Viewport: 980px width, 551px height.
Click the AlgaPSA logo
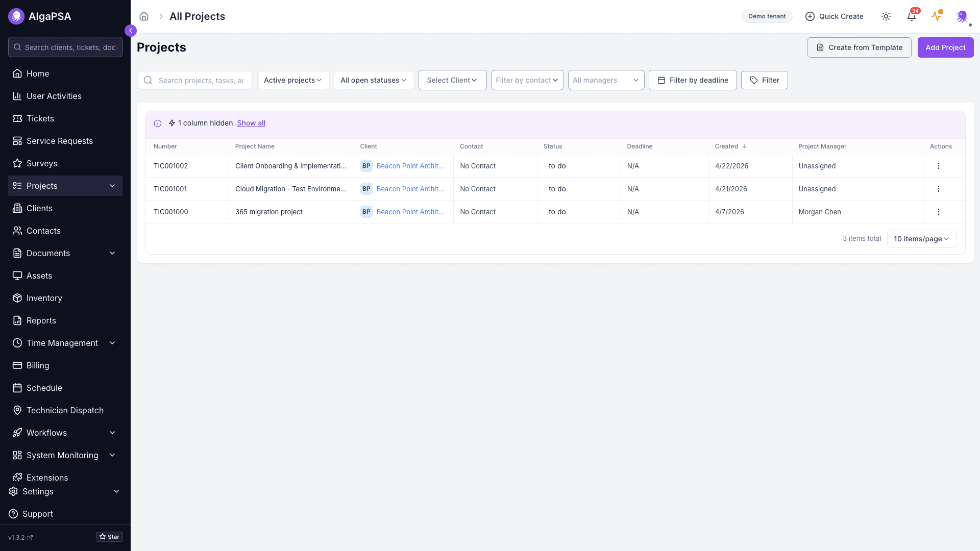pos(16,16)
